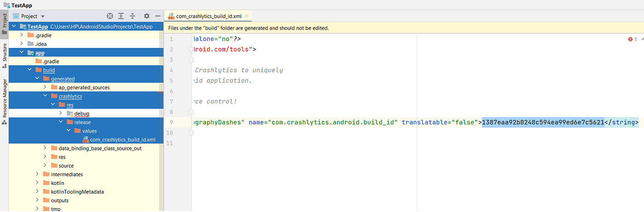Viewport: 644px width, 212px height.
Task: Select the crashlytics folder row
Action: (86, 96)
